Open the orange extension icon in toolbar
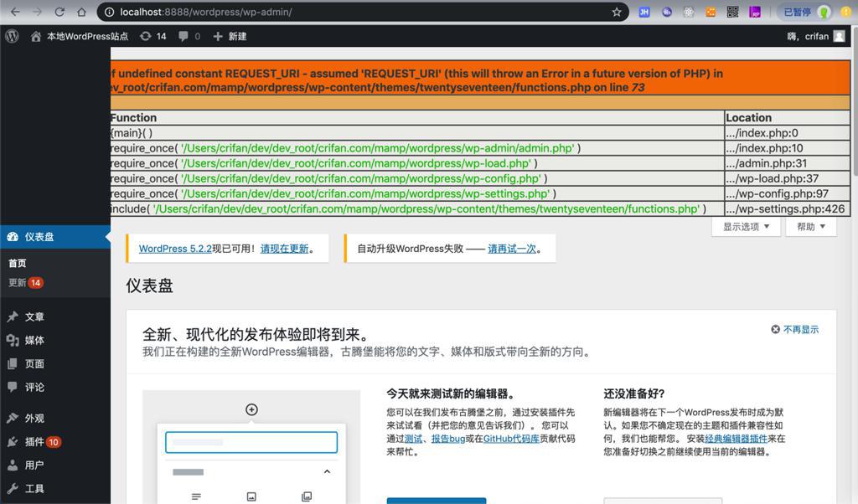This screenshot has height=504, width=858. click(x=711, y=12)
